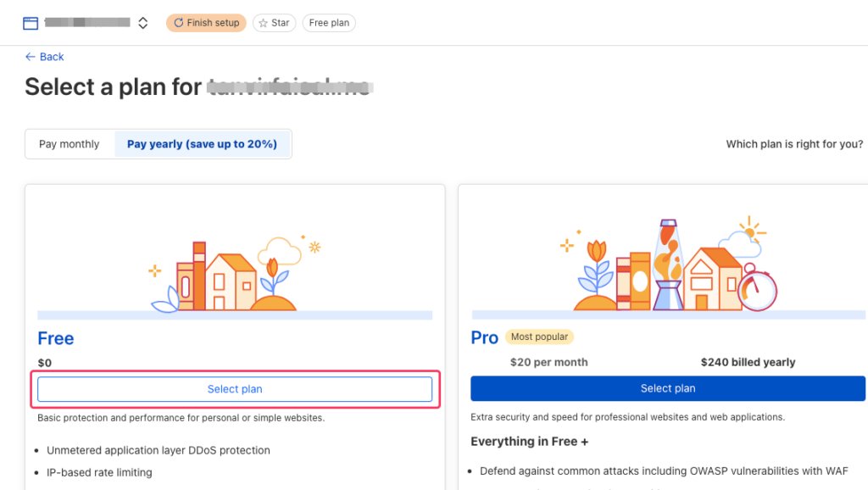This screenshot has width=868, height=490.
Task: Click the Most popular badge on the Pro plan
Action: [540, 337]
